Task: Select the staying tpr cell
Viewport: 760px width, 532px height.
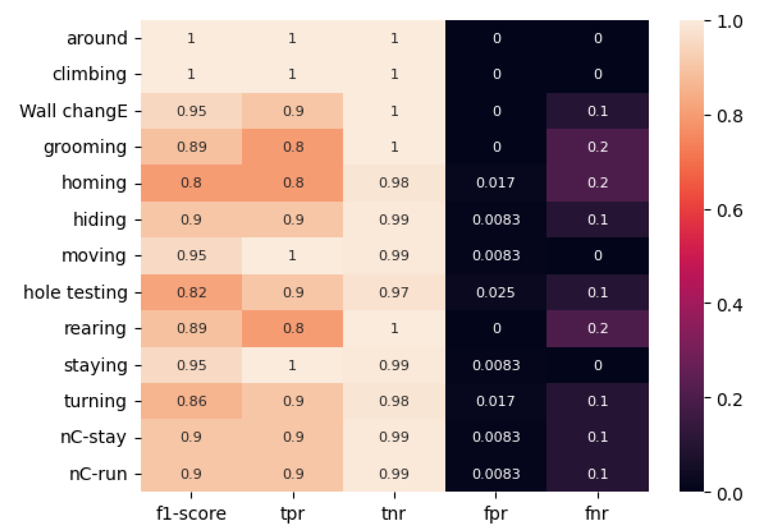Action: pyautogui.click(x=292, y=365)
